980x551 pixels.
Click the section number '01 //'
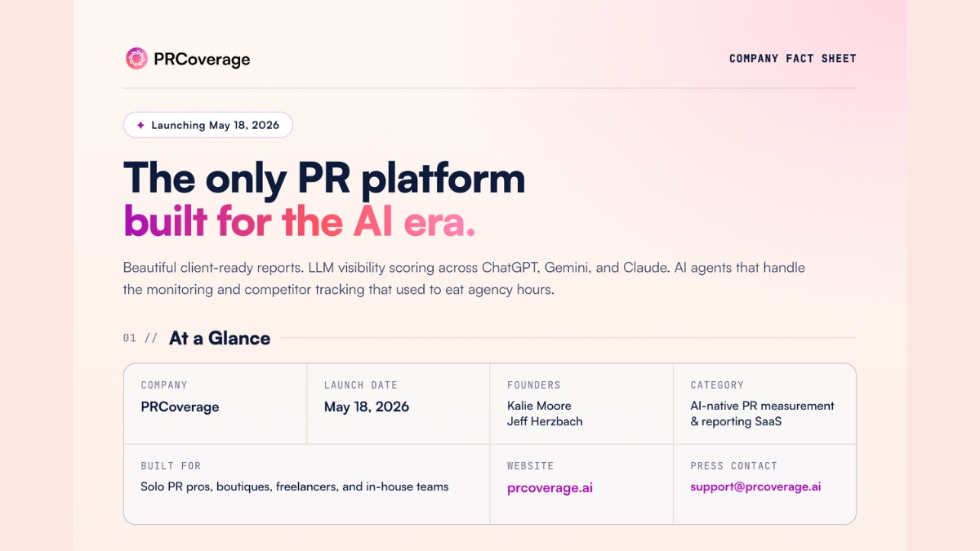[140, 338]
